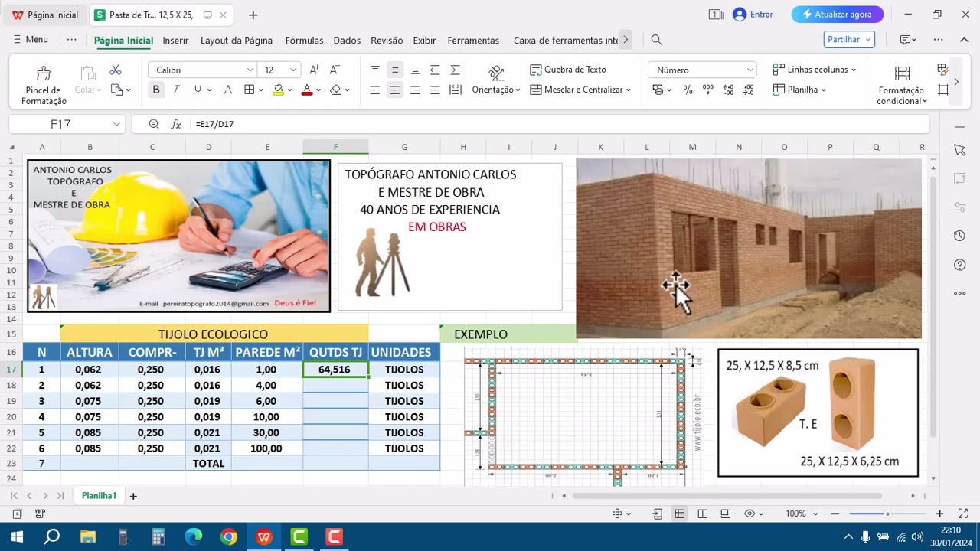Image resolution: width=980 pixels, height=551 pixels.
Task: Click the Entrar sign-in button
Action: pos(753,15)
